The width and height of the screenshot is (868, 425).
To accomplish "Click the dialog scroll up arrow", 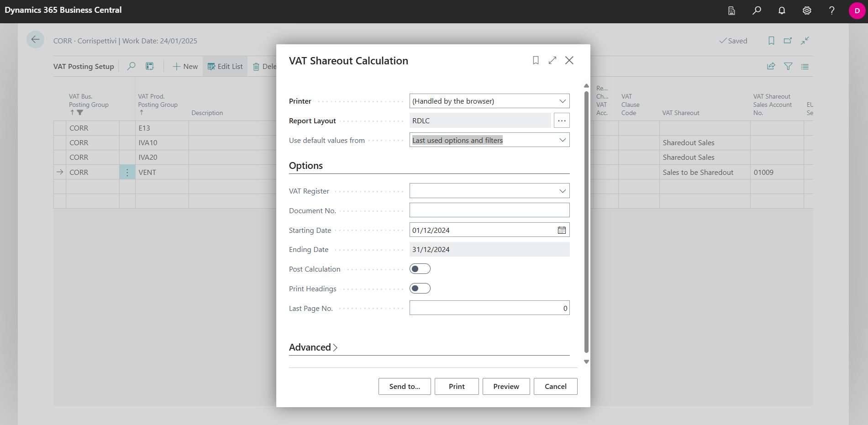I will [x=586, y=86].
